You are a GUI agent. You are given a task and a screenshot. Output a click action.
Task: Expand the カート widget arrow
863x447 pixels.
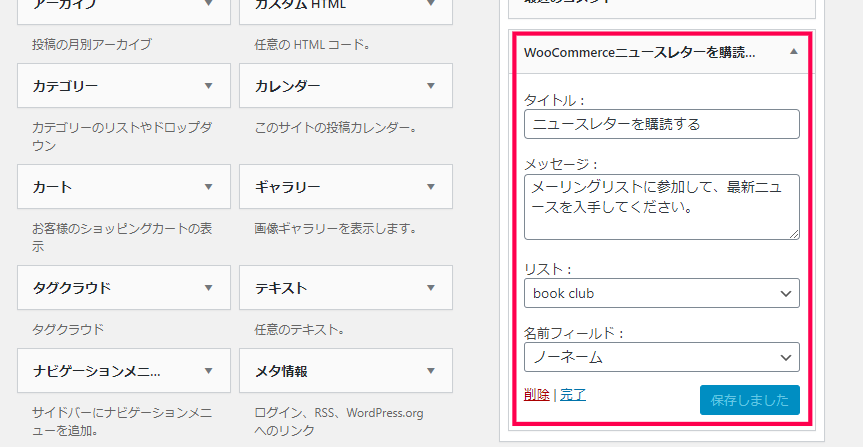pos(209,186)
